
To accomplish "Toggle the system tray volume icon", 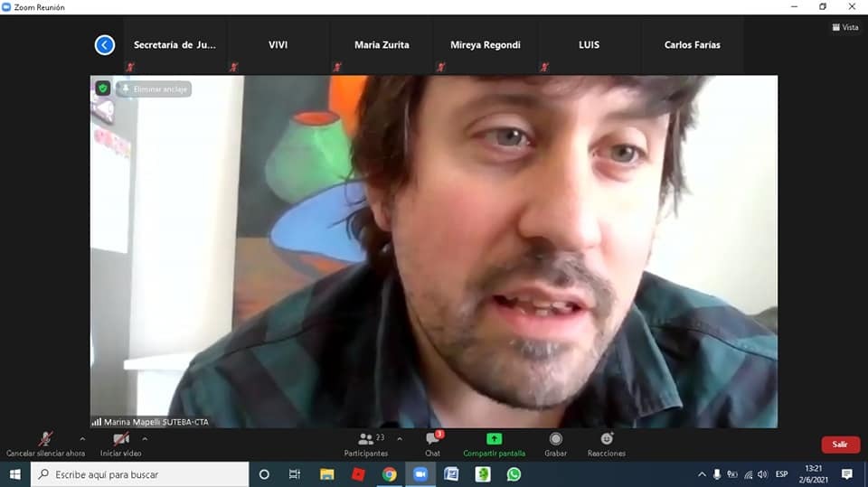I will click(x=762, y=474).
